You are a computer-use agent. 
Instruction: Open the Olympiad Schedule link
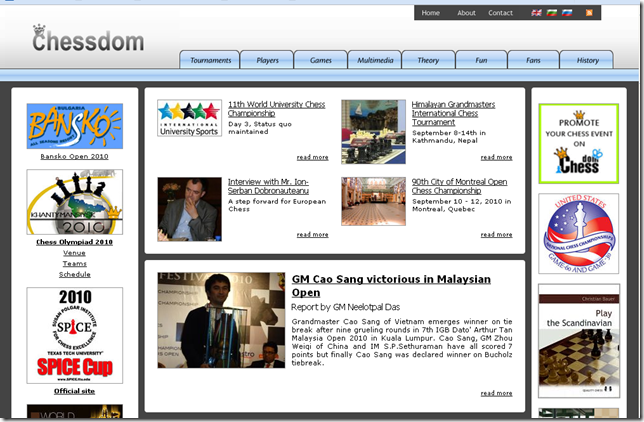[x=74, y=274]
